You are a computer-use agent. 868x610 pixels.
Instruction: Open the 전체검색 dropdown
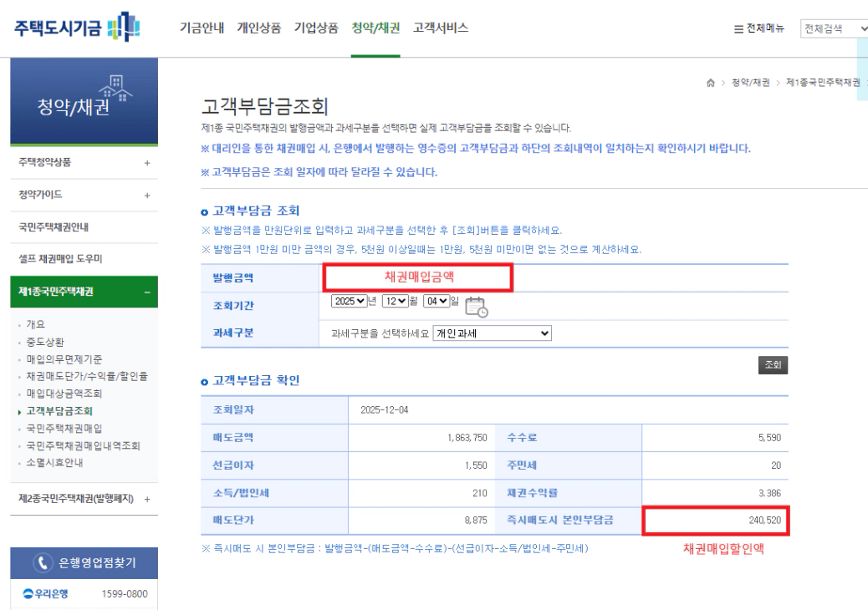[833, 28]
